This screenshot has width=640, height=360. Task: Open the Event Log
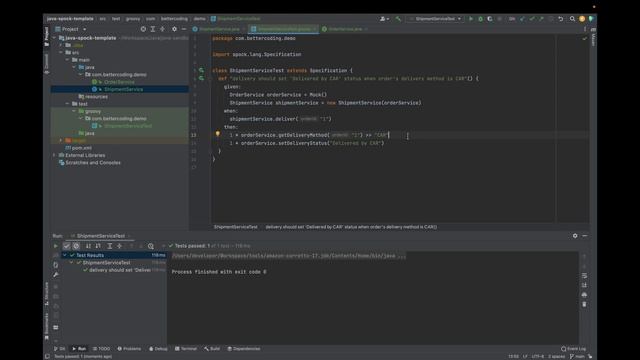click(573, 349)
